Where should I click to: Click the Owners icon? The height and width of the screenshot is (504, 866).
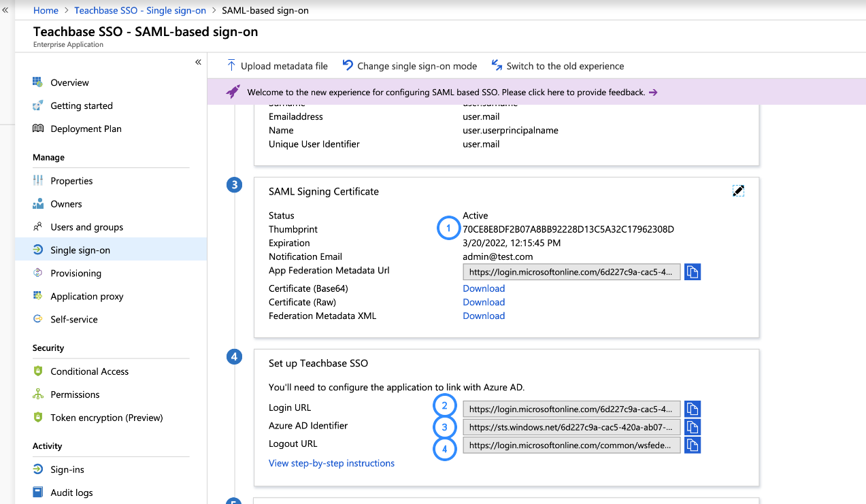point(37,204)
